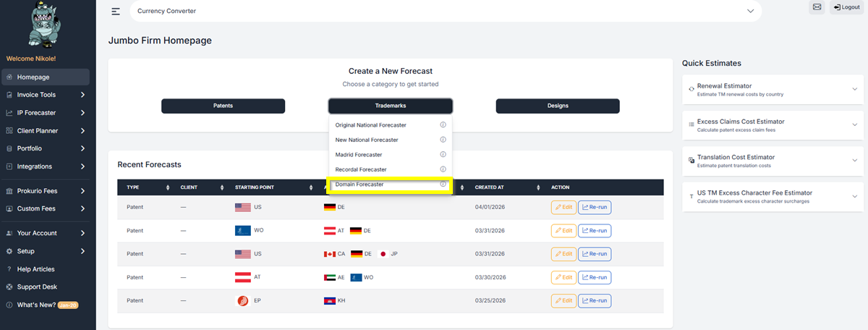
Task: Expand IP Forecaster sidebar menu
Action: (45, 113)
